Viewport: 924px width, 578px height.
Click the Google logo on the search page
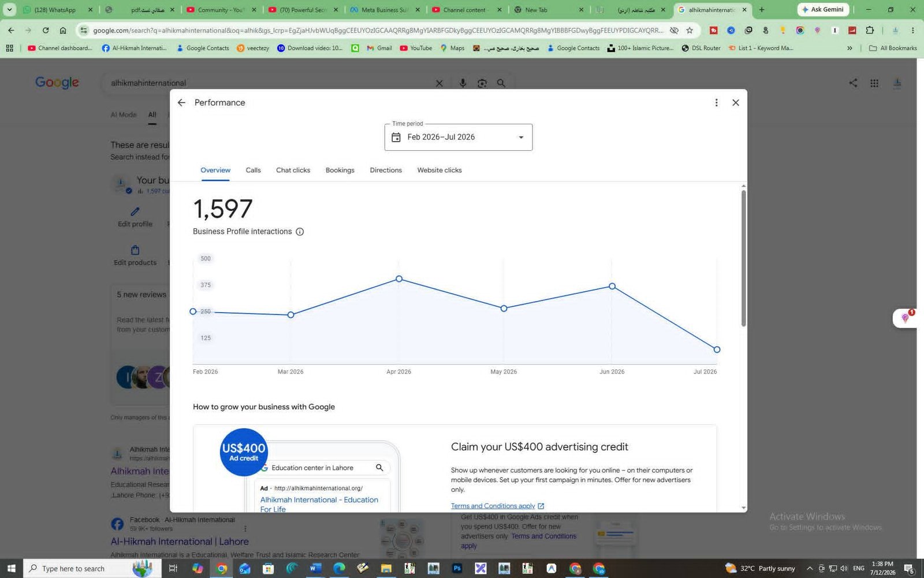coord(57,83)
